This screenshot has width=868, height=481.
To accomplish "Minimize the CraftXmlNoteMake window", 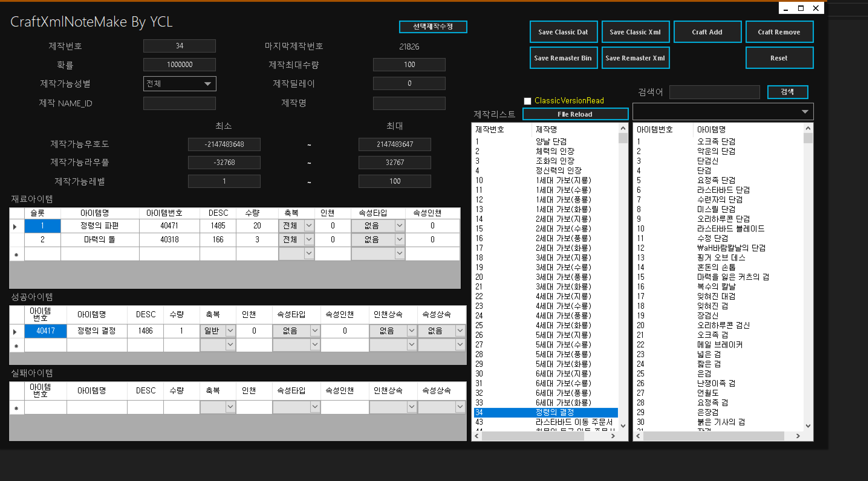I will [x=786, y=8].
